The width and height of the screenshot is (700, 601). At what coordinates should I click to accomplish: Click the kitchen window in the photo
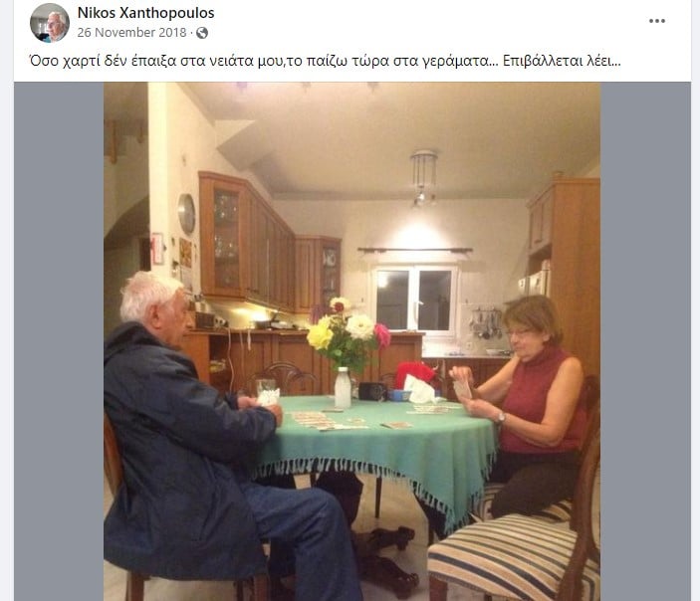(x=415, y=300)
